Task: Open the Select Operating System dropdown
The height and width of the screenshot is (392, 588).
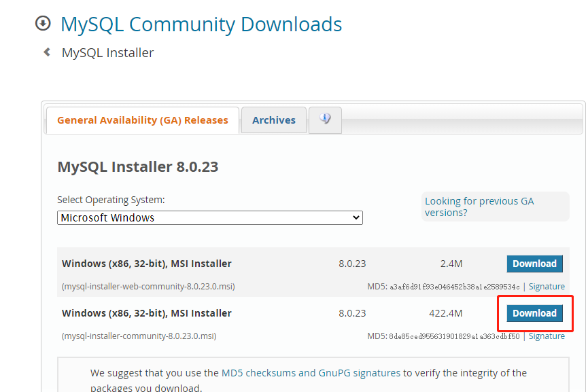Action: [209, 217]
